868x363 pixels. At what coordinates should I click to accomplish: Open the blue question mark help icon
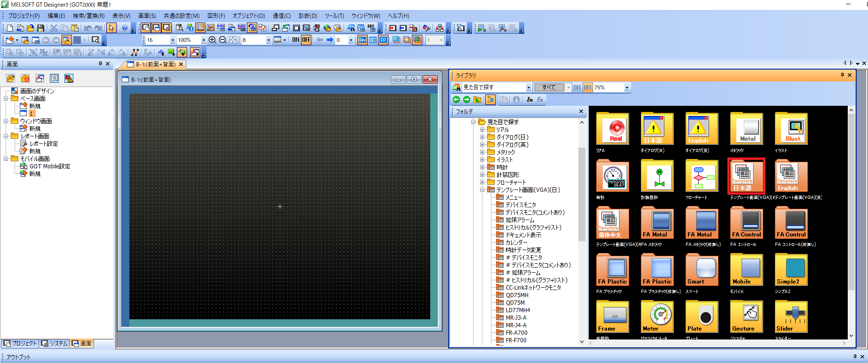coord(125,28)
